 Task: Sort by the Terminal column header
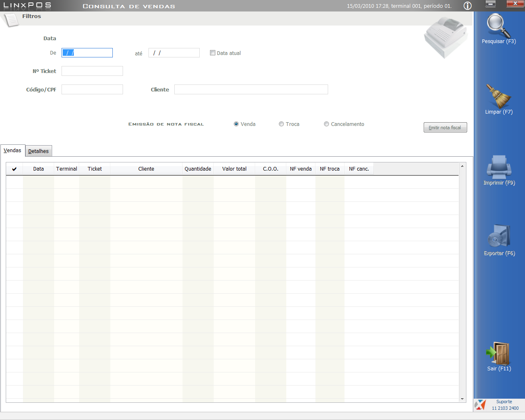[67, 169]
